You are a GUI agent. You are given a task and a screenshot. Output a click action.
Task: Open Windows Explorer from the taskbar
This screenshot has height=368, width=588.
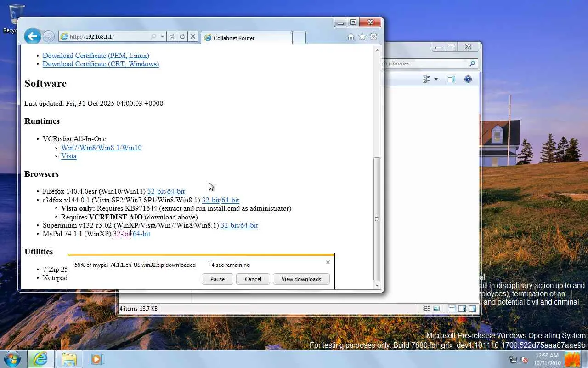69,359
